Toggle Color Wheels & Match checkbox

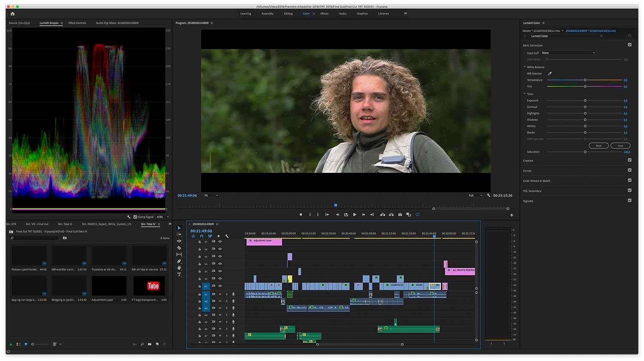pyautogui.click(x=629, y=180)
